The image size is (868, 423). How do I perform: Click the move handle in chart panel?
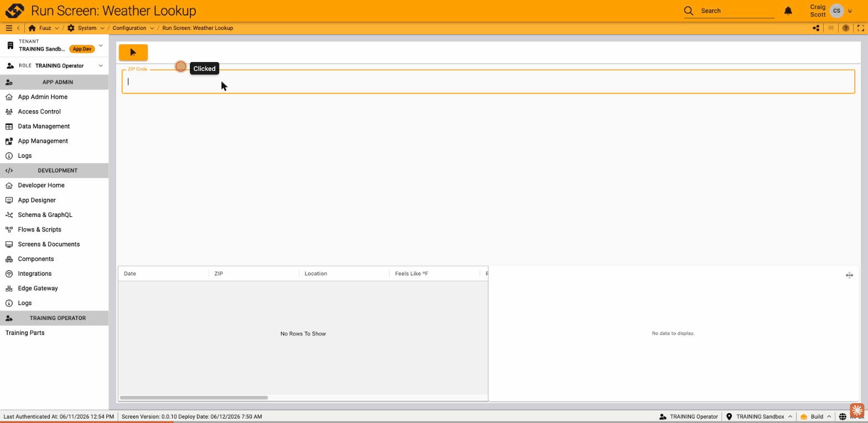point(849,275)
